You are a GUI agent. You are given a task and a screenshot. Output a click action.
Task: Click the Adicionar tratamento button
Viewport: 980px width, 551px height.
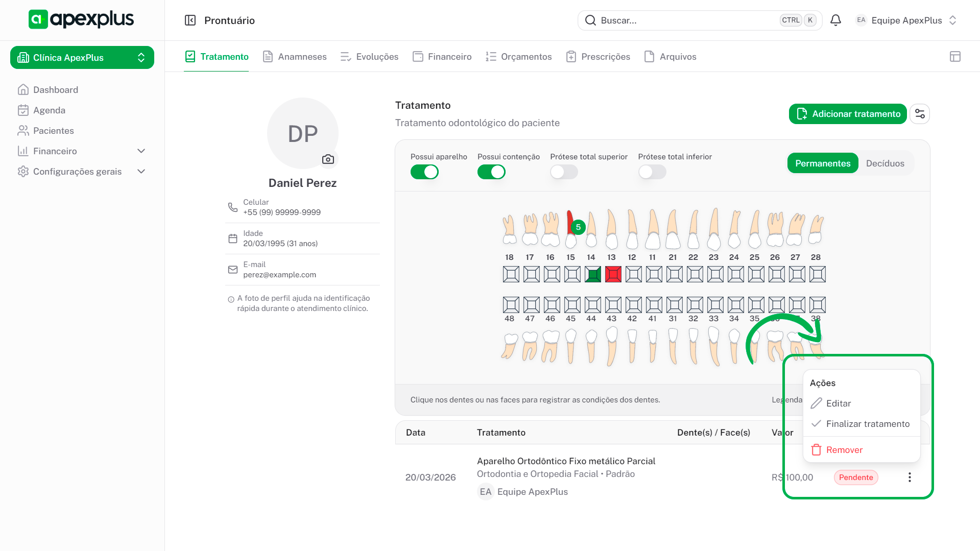click(848, 114)
